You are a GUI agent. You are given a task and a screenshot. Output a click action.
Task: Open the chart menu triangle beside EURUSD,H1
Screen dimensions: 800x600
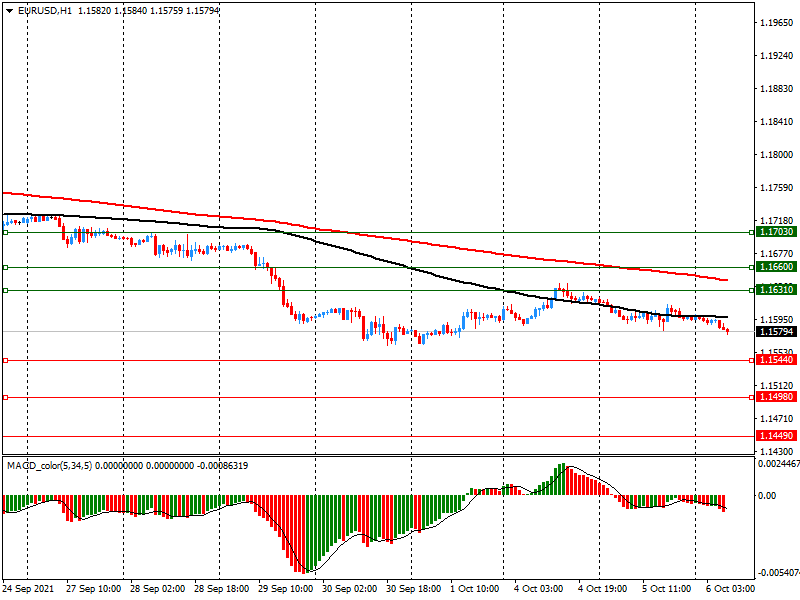[x=9, y=11]
